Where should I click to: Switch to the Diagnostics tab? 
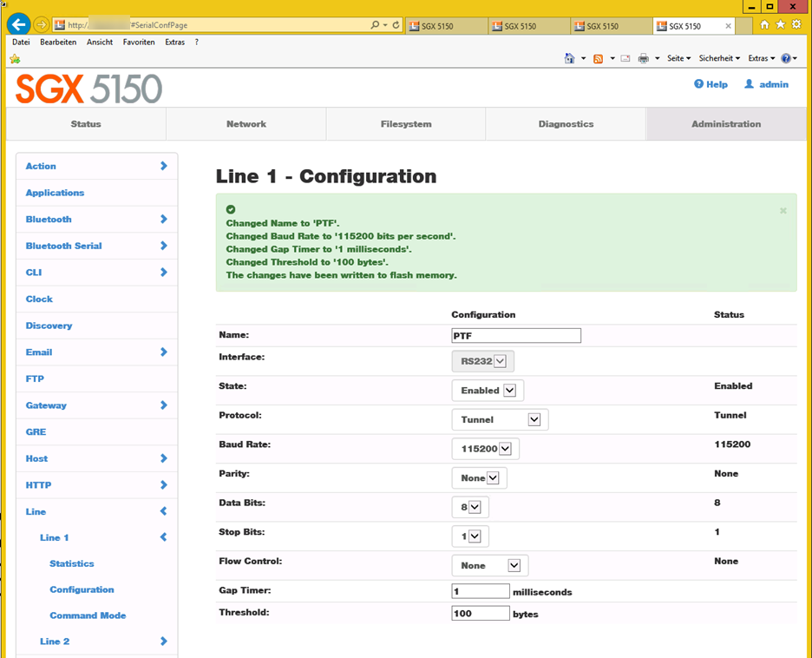tap(566, 124)
